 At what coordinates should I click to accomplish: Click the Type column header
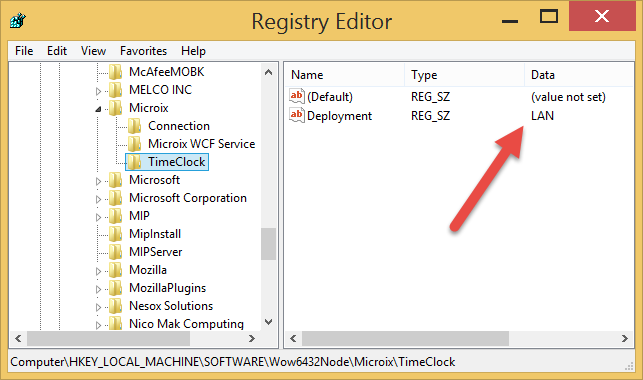coord(464,75)
